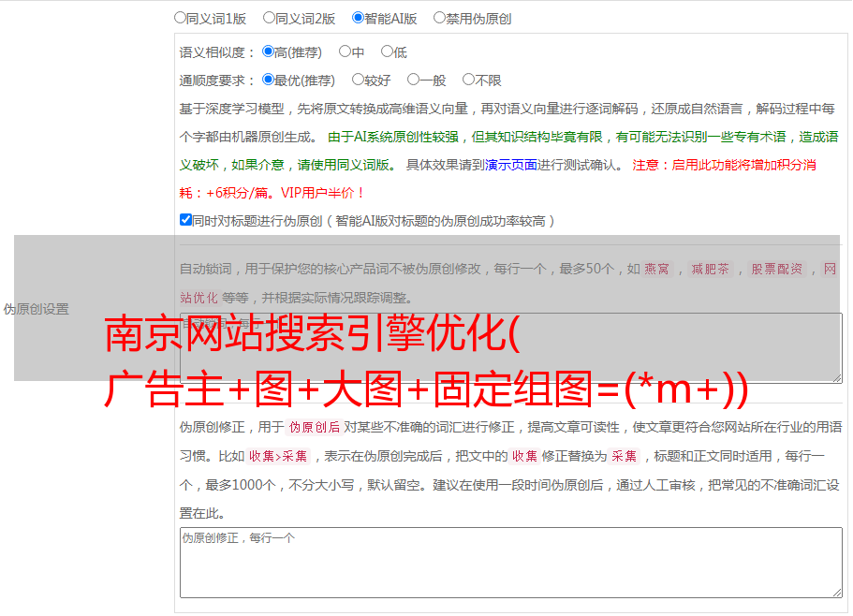Click the 自动锁词 textarea
The height and width of the screenshot is (616, 853).
tap(511, 348)
